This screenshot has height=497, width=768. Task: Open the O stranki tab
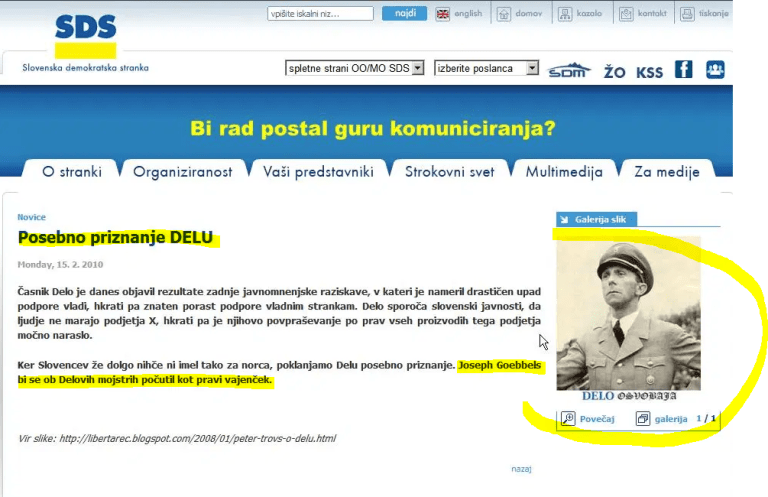tap(72, 172)
